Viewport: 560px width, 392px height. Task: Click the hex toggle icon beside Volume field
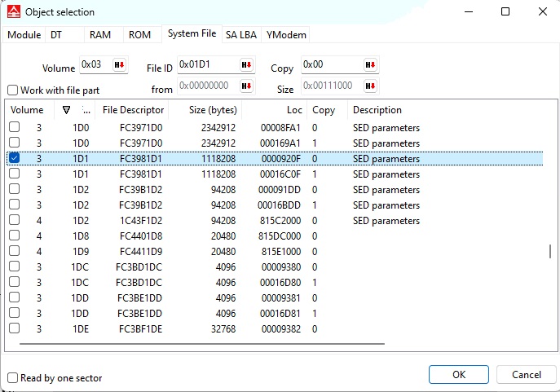pos(119,65)
